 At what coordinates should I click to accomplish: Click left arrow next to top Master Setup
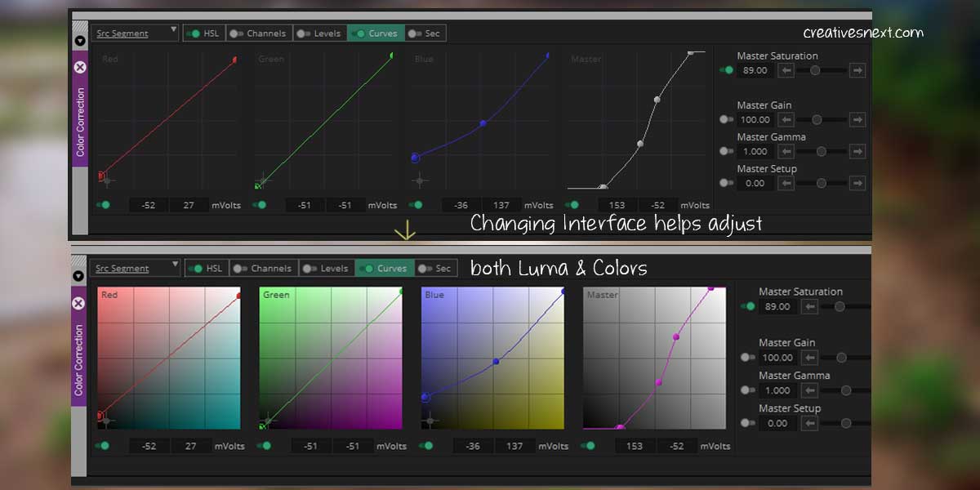[x=785, y=184]
